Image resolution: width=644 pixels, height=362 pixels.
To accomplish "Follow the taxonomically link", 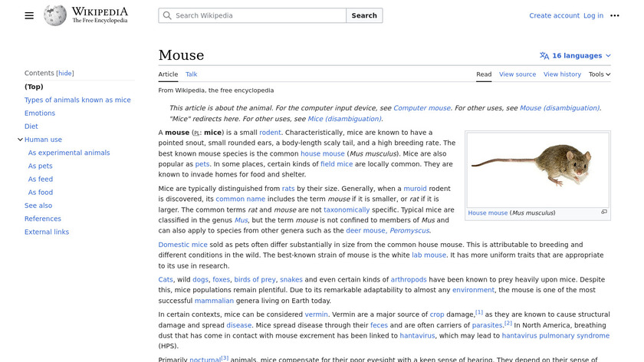I will 347,209.
